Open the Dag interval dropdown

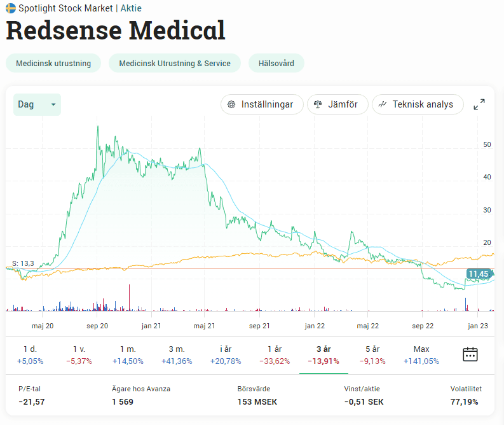(37, 104)
